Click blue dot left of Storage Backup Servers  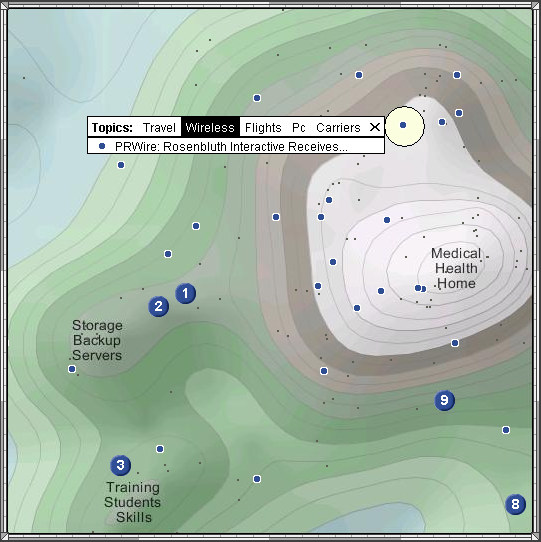72,369
